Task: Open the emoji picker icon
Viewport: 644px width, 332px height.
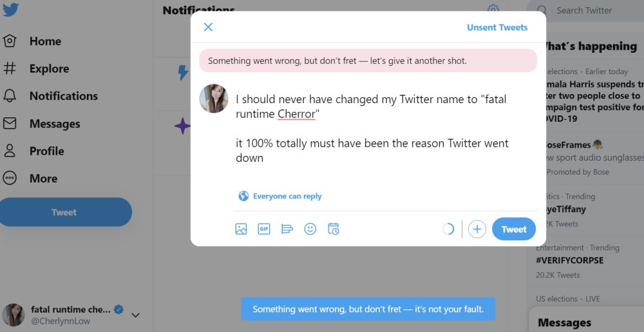Action: 310,229
